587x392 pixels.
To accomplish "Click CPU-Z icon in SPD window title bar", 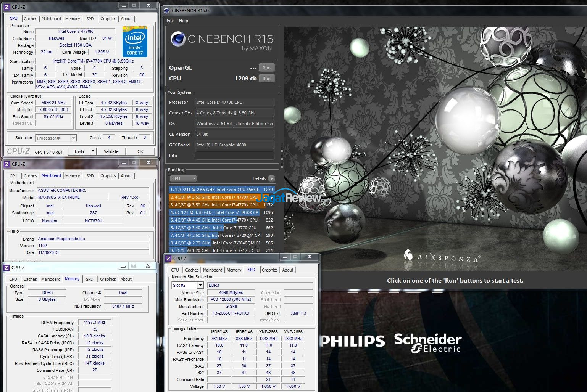I will tap(168, 259).
